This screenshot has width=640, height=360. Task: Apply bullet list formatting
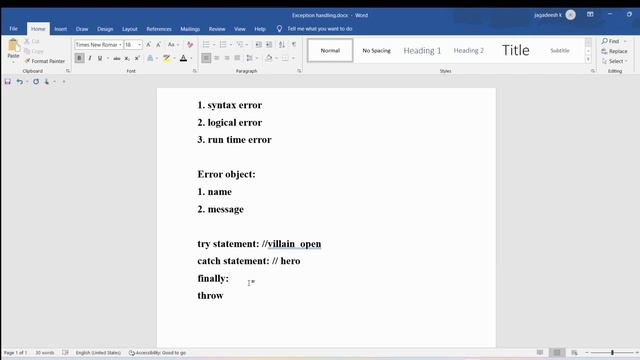click(206, 44)
